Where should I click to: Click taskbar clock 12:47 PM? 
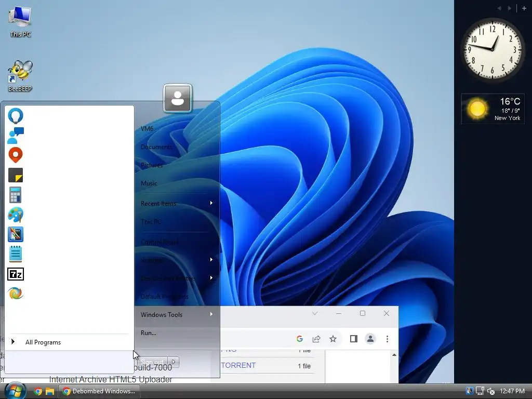(x=512, y=391)
